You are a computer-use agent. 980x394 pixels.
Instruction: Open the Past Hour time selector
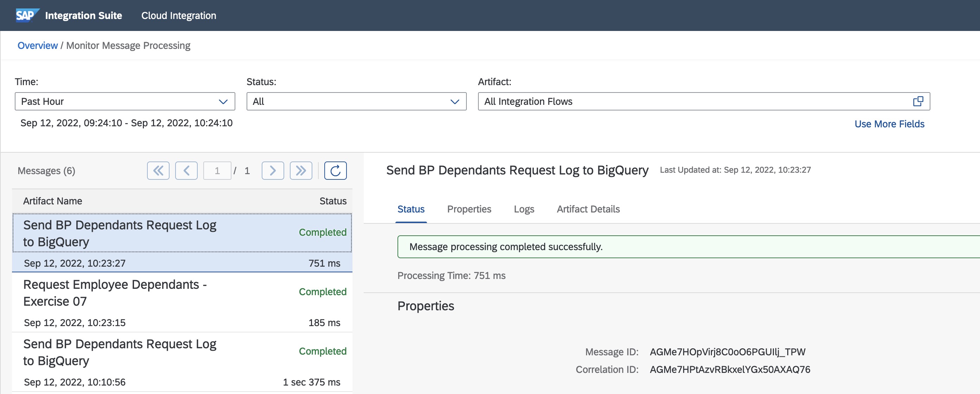[x=125, y=101]
